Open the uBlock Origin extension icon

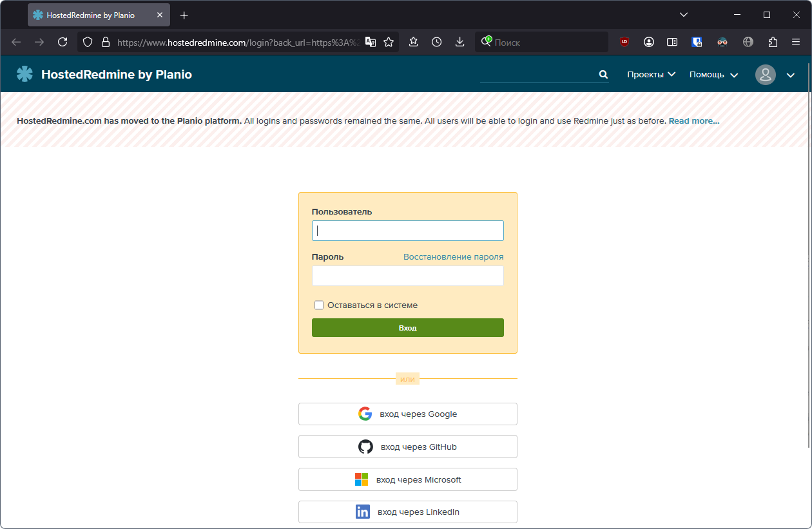click(624, 42)
